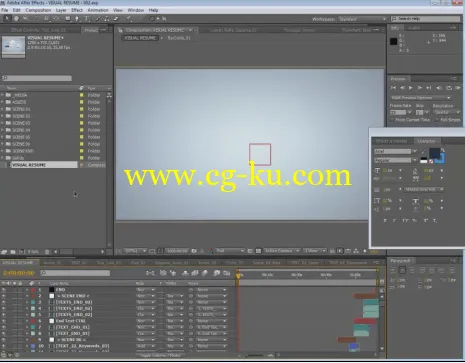Switch to the Character tab
The image size is (465, 363).
point(426,141)
